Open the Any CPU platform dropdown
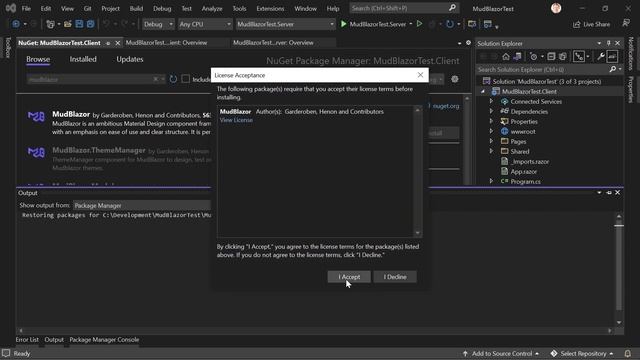This screenshot has width=640, height=360. coord(205,24)
